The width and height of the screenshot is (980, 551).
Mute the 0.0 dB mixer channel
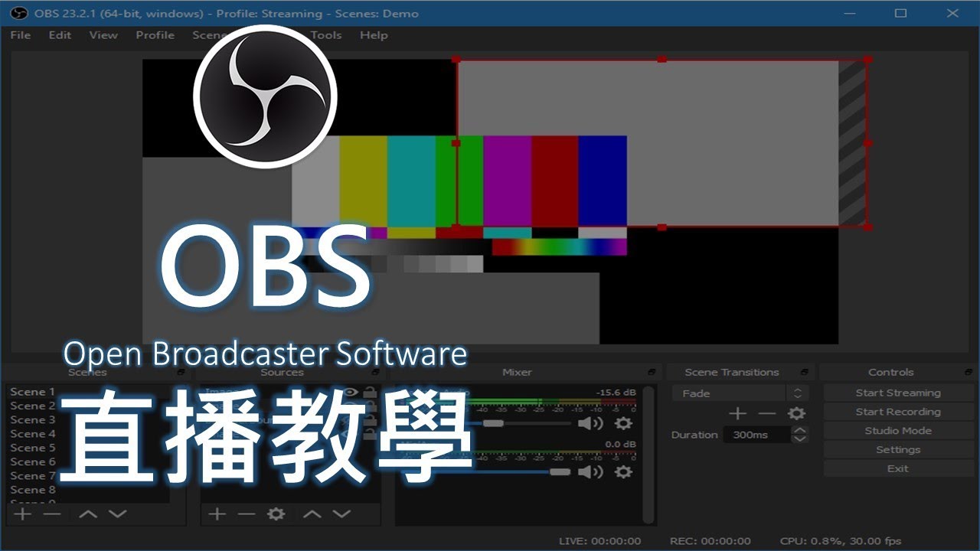[590, 472]
